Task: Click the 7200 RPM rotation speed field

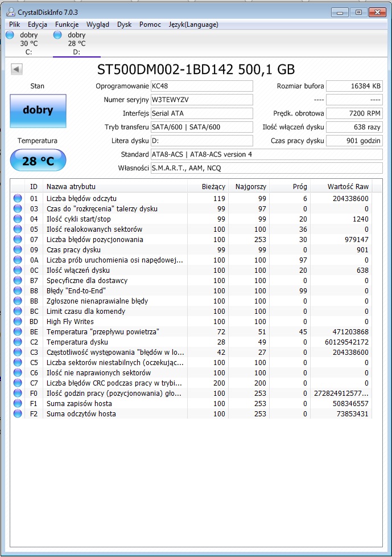Action: click(x=354, y=113)
